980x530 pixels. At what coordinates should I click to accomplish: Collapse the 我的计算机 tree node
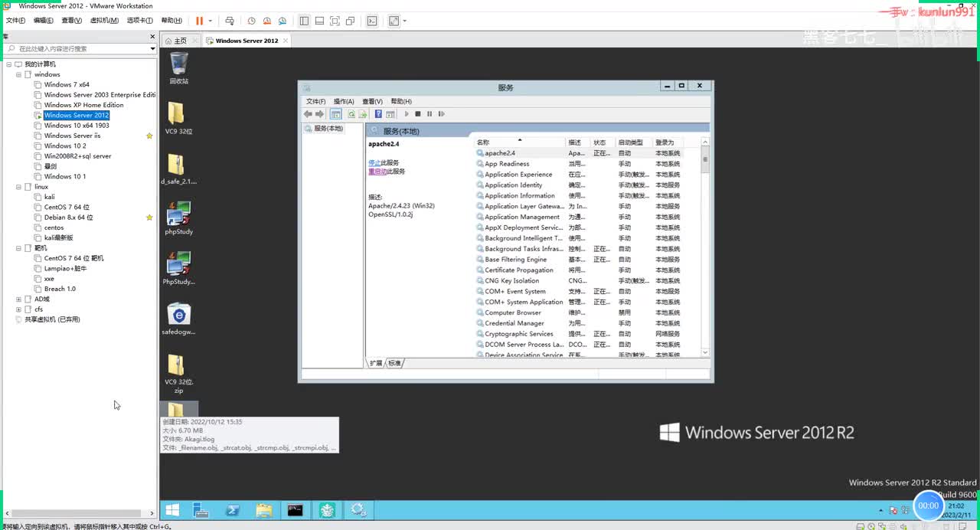[x=8, y=64]
